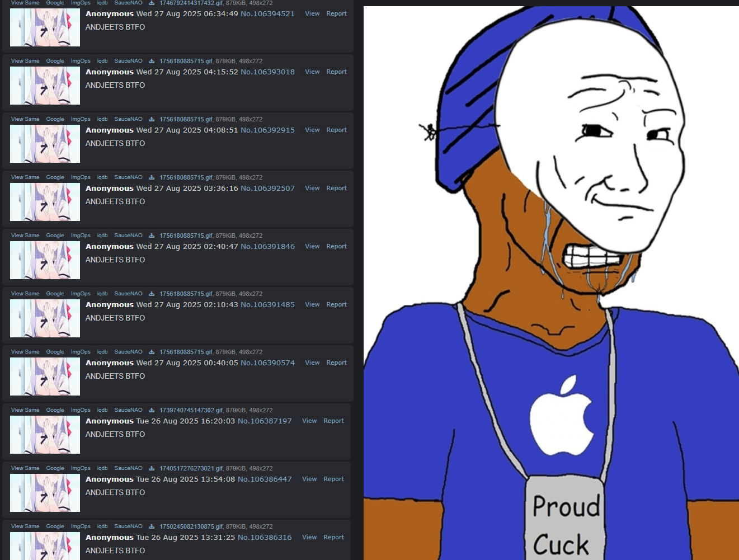Click View Same for post No.106391846

point(25,236)
